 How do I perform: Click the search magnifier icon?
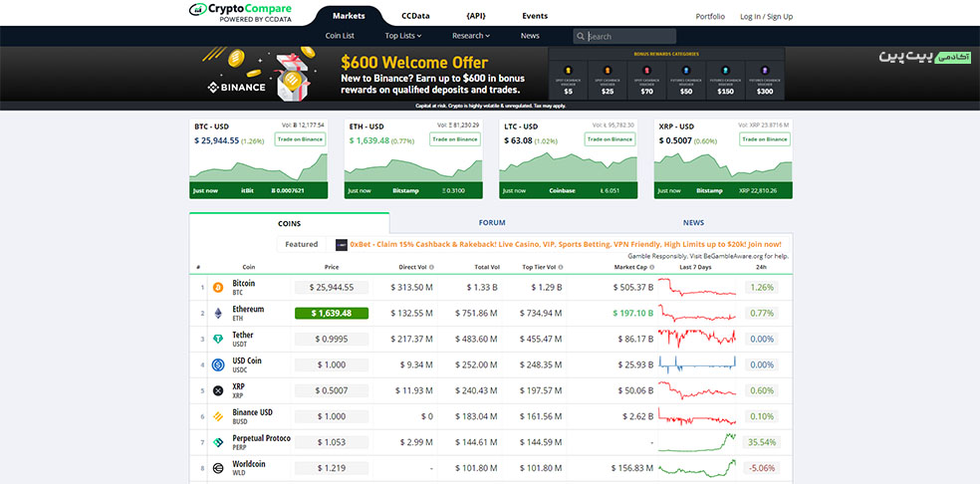click(582, 36)
